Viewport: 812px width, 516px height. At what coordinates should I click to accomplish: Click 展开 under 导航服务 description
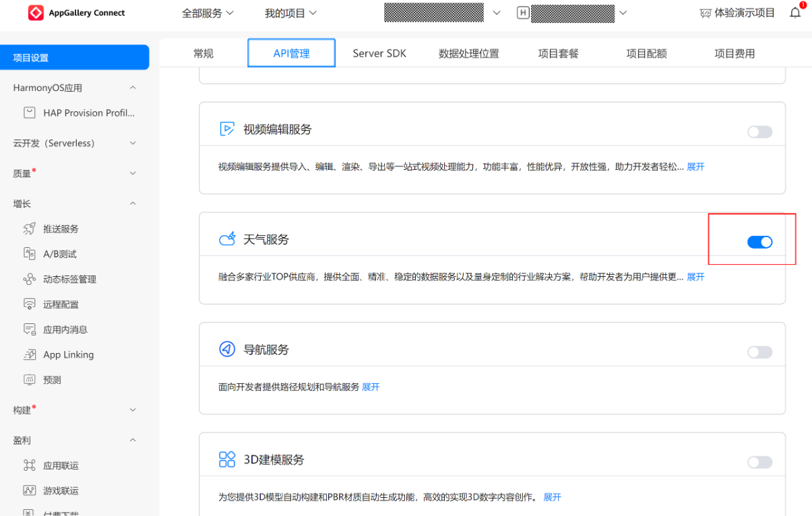371,387
